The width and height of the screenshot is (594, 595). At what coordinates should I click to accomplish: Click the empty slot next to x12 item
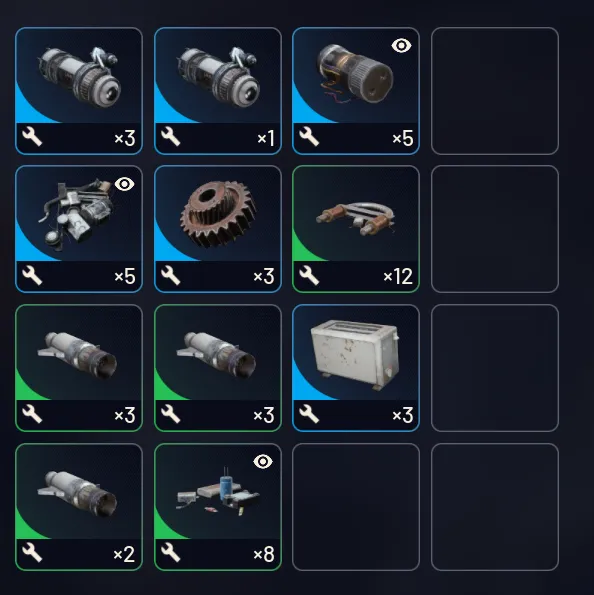click(x=495, y=229)
